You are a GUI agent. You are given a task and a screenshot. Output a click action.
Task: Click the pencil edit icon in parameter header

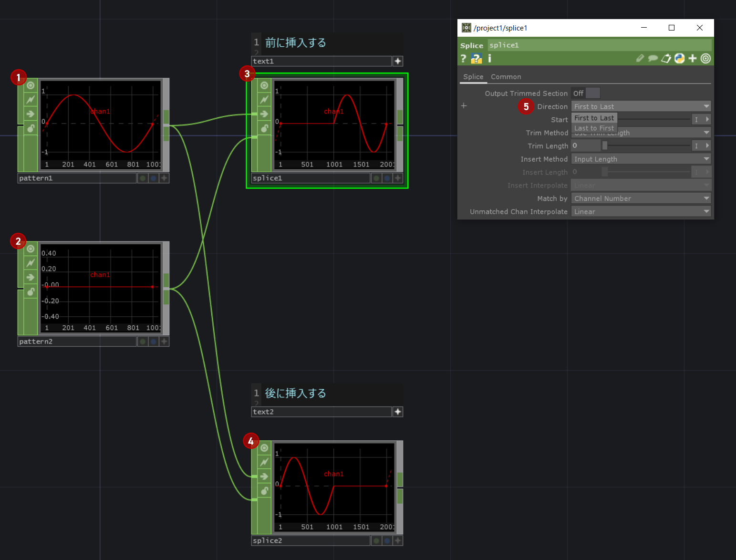[x=640, y=58]
